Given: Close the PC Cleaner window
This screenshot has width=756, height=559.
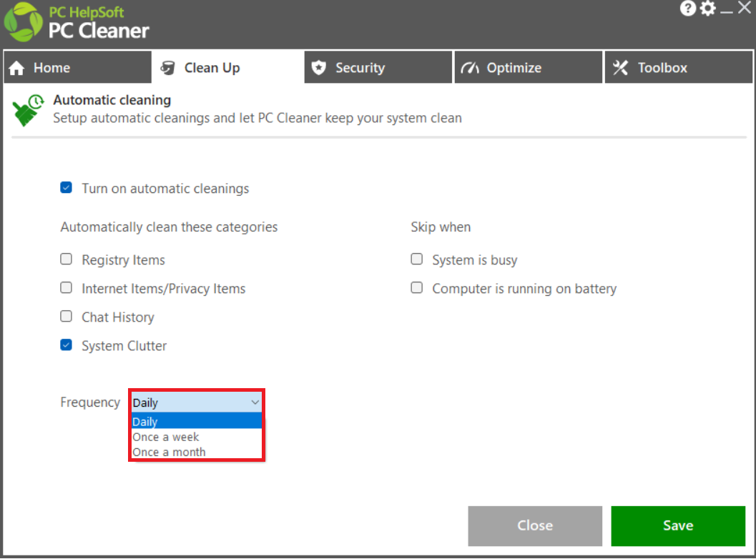Looking at the screenshot, I should coord(745,8).
